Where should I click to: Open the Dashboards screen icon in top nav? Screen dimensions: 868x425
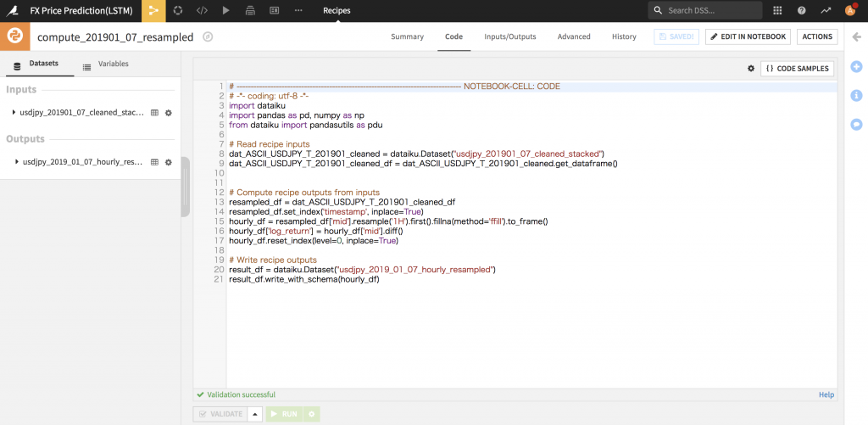(274, 10)
